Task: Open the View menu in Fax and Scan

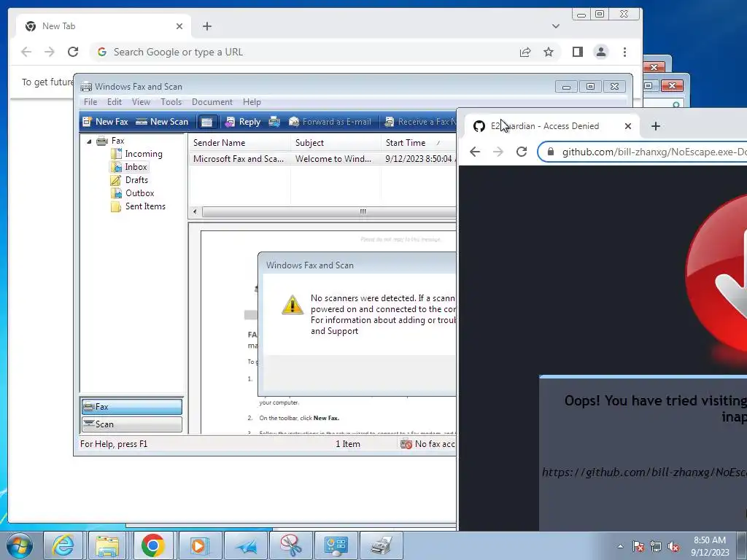Action: 141,102
